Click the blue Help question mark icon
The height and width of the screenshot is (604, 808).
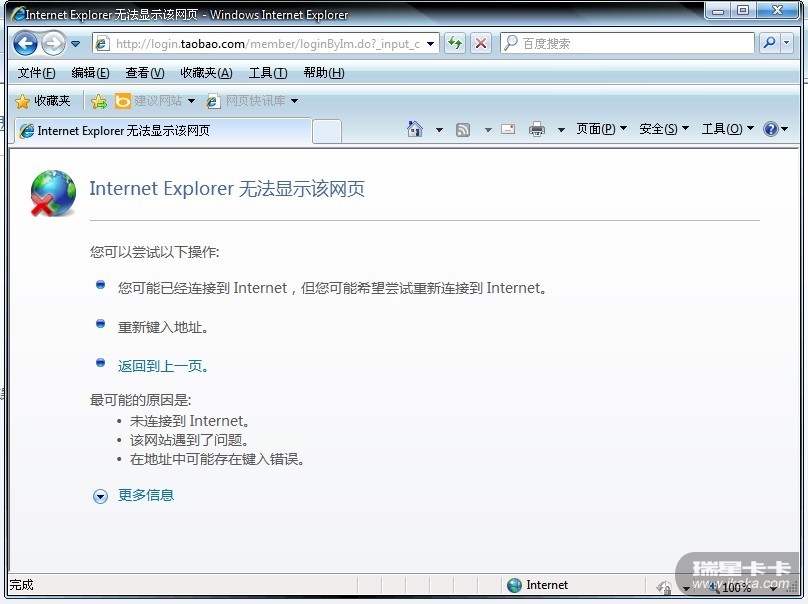tap(771, 129)
